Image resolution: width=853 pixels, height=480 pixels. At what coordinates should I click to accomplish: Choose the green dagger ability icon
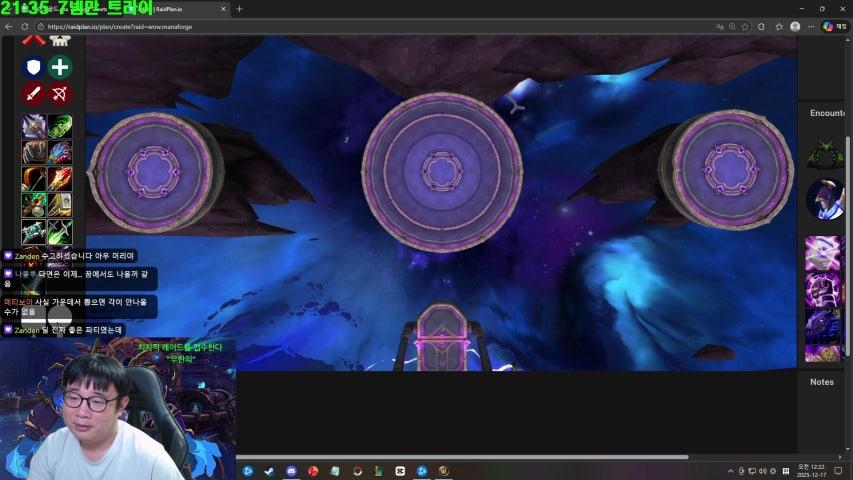coord(60,232)
